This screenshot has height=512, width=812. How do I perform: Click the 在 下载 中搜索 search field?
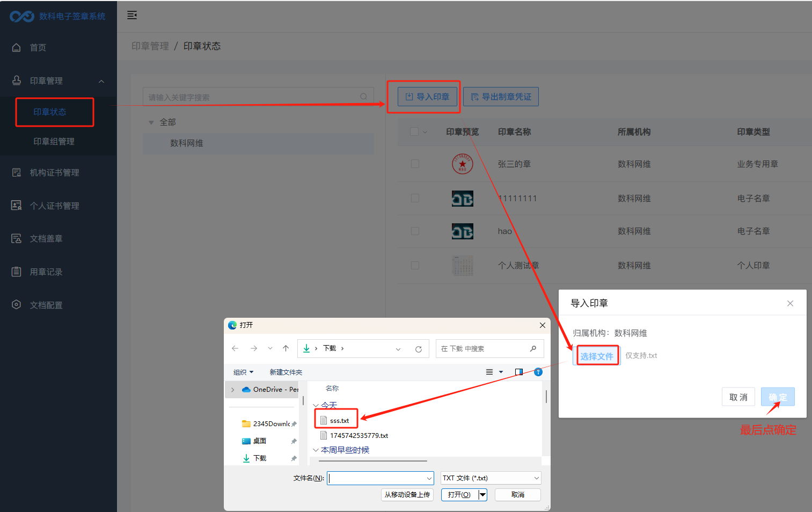pos(489,349)
